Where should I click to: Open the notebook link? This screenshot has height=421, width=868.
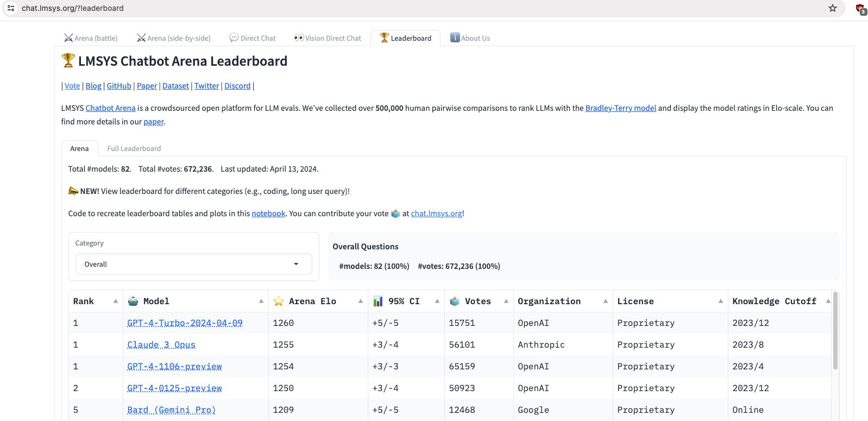pos(268,213)
